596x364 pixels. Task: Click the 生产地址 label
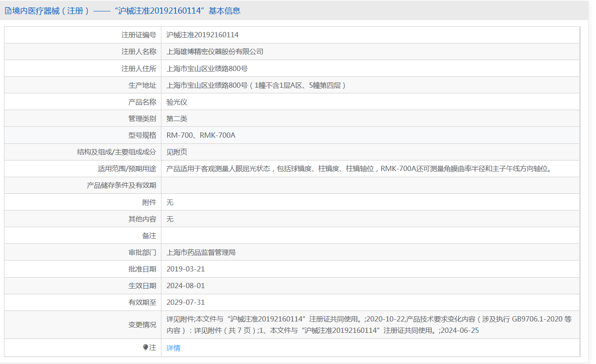pyautogui.click(x=142, y=85)
